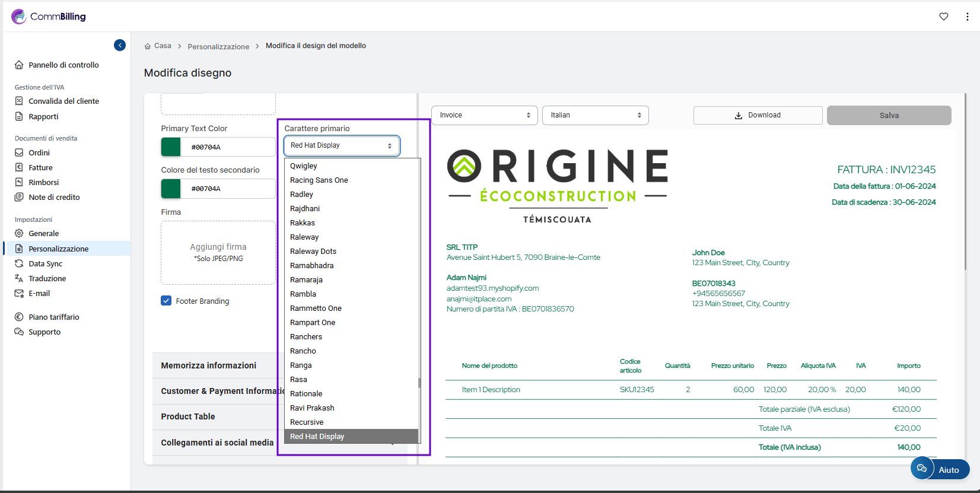The image size is (980, 493).
Task: Click the Pannello di controllo home icon
Action: pyautogui.click(x=19, y=65)
